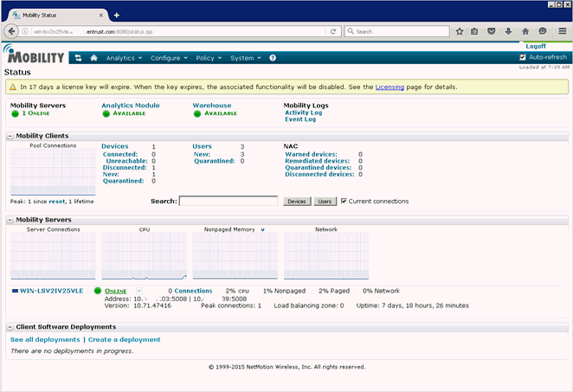Open the Firefox hamburger menu
573x392 pixels.
pos(562,31)
